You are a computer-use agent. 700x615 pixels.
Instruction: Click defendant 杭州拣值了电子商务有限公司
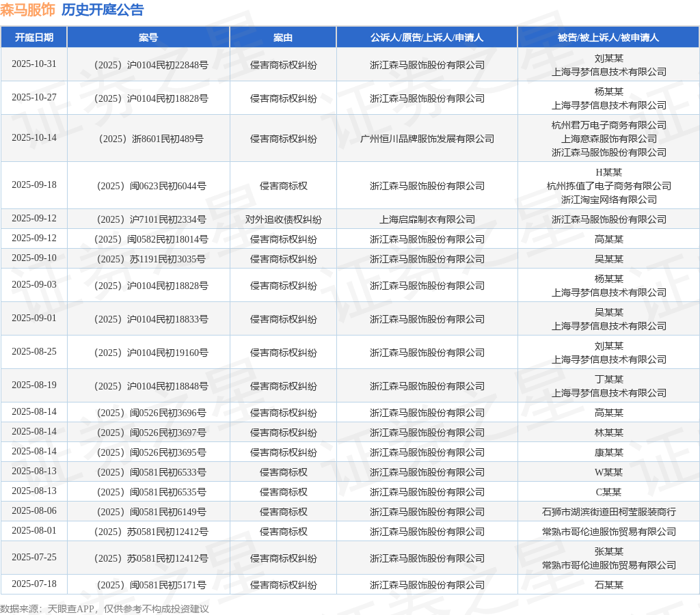[608, 186]
